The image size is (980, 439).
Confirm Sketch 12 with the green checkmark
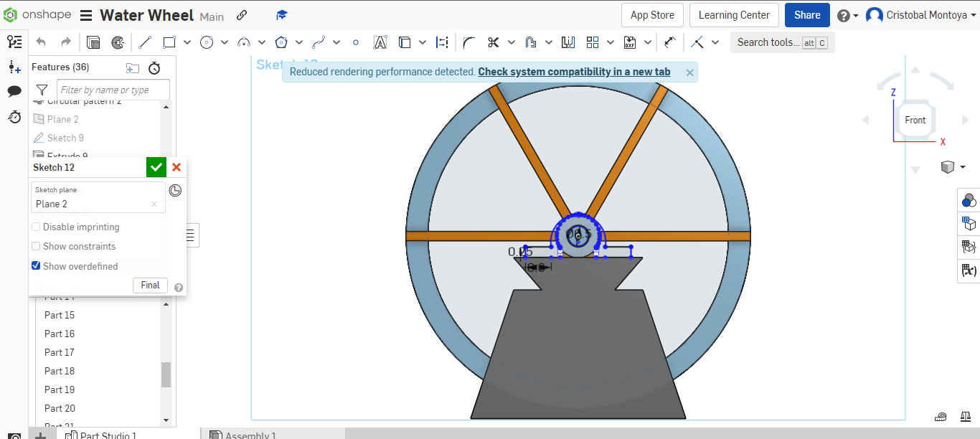(156, 167)
